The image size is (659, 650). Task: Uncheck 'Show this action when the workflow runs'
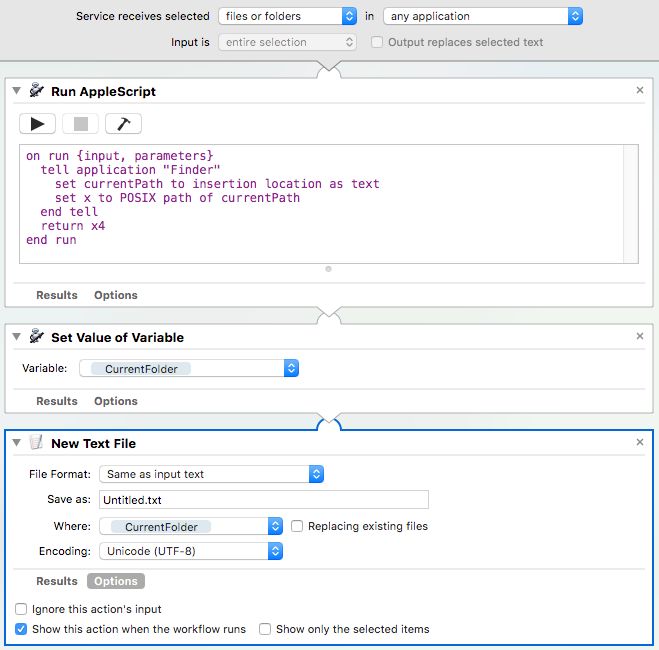click(x=21, y=629)
